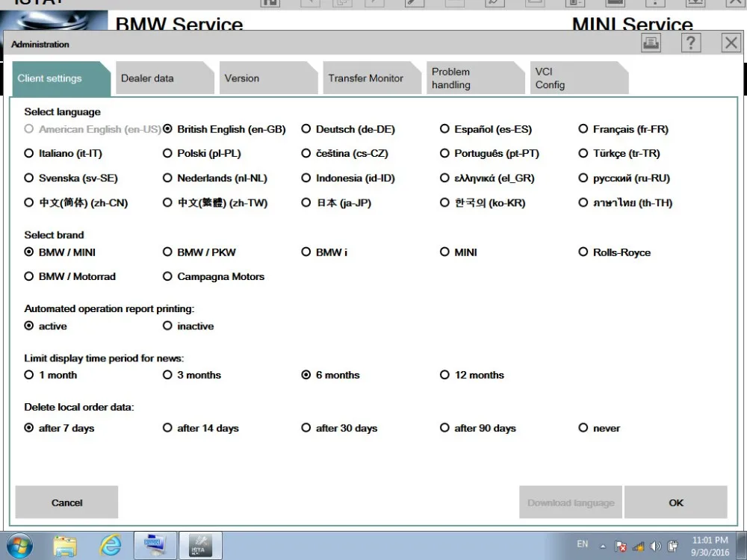
Task: Limit news display to 12 months
Action: click(472, 376)
